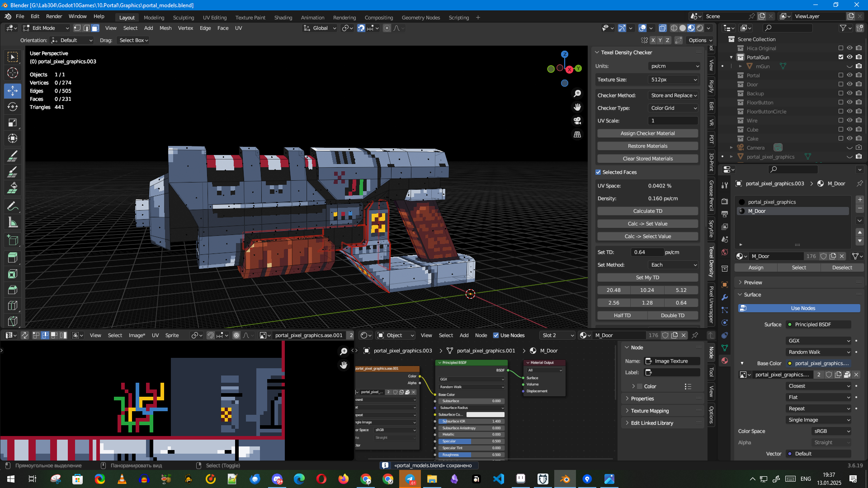Image resolution: width=868 pixels, height=488 pixels.
Task: Toggle Cake collection visibility eye
Action: click(849, 139)
